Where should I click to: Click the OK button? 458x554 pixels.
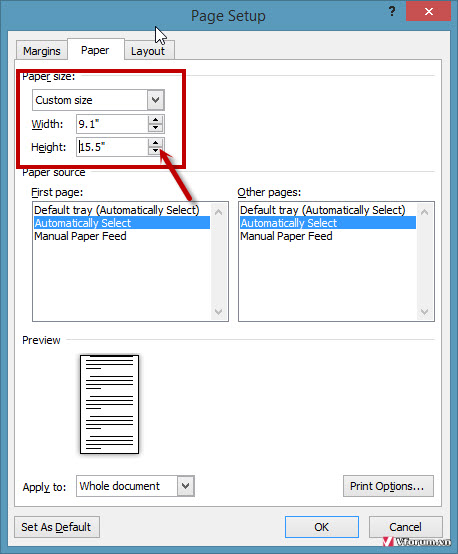(322, 527)
